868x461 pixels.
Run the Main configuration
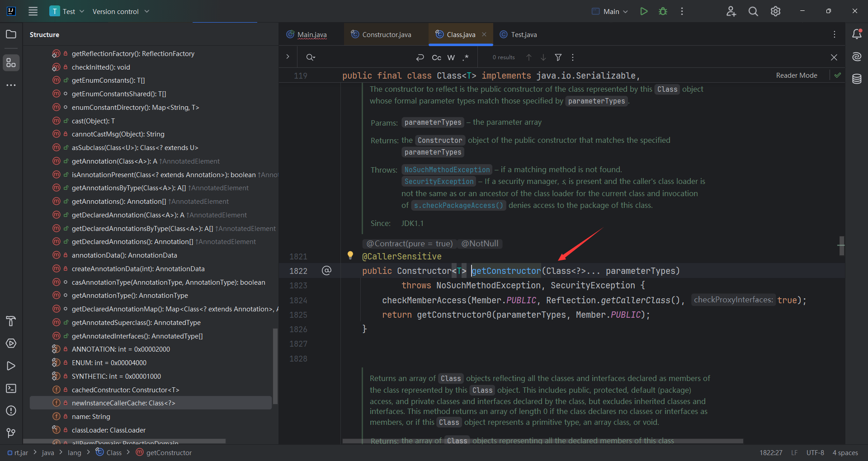[644, 11]
